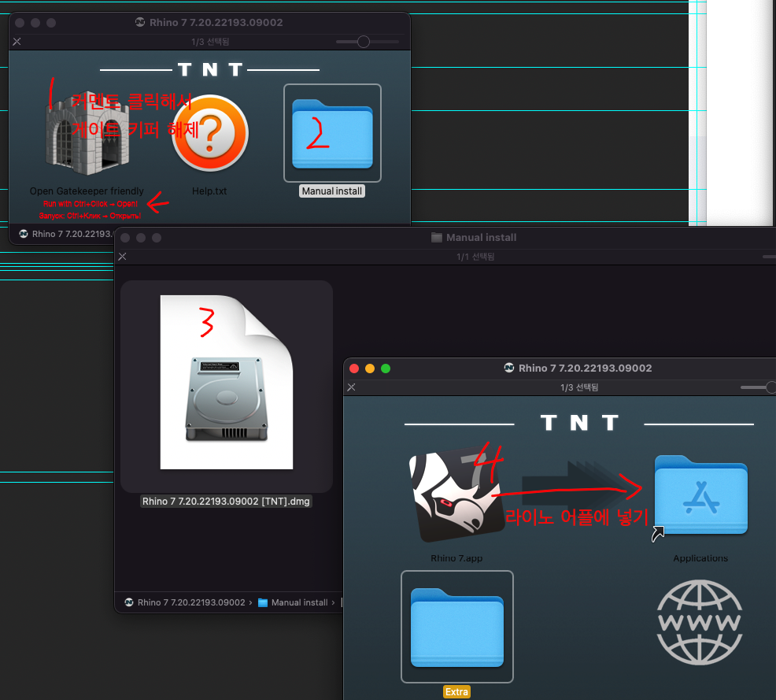
Task: Close status bar X in top Rhino window
Action: 17,42
